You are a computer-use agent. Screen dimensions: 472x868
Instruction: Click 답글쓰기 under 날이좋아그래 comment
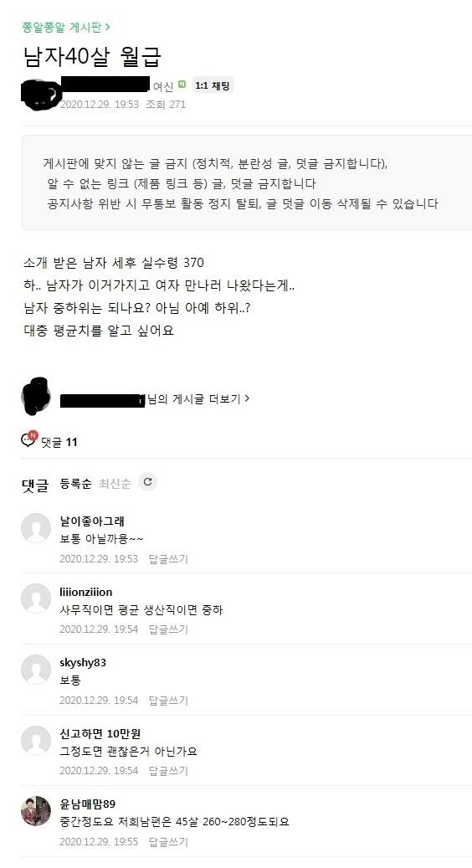point(168,558)
